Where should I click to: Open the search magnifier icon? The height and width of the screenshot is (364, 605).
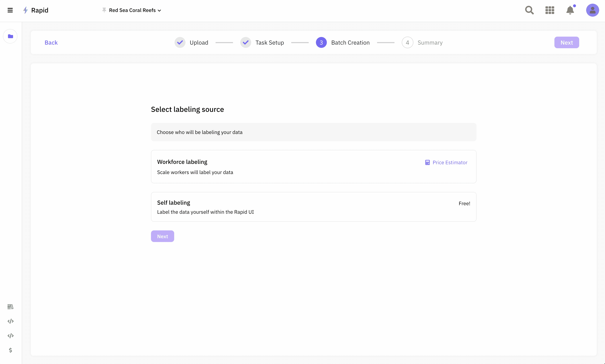[x=529, y=10]
